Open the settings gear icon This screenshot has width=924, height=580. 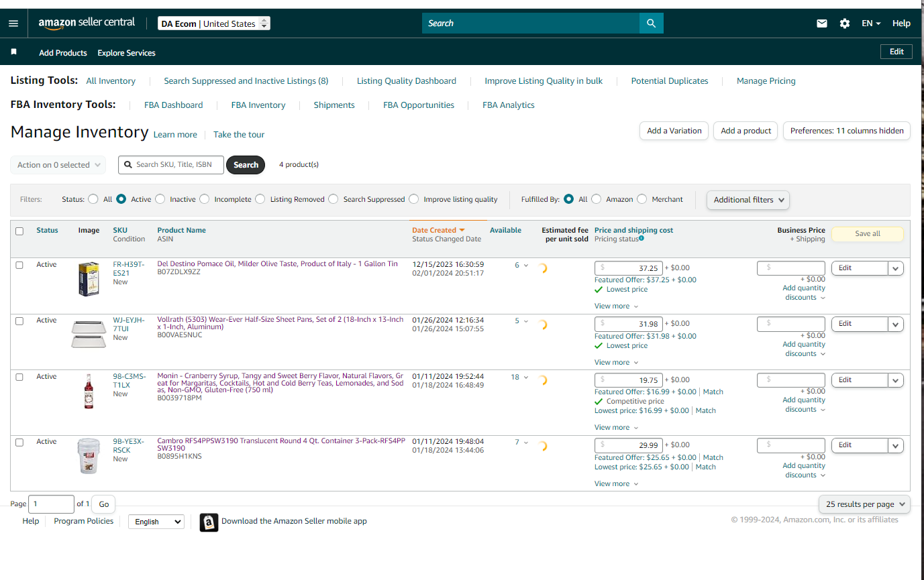pyautogui.click(x=845, y=23)
